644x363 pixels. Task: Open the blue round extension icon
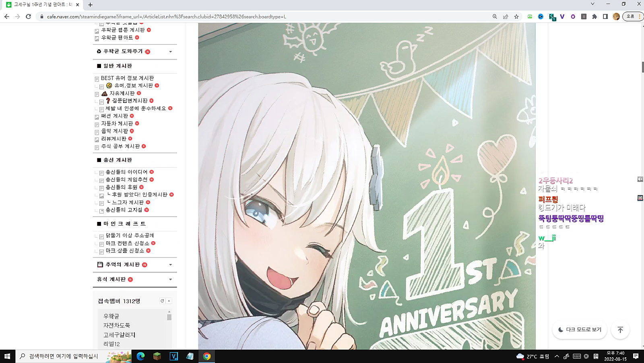[541, 16]
